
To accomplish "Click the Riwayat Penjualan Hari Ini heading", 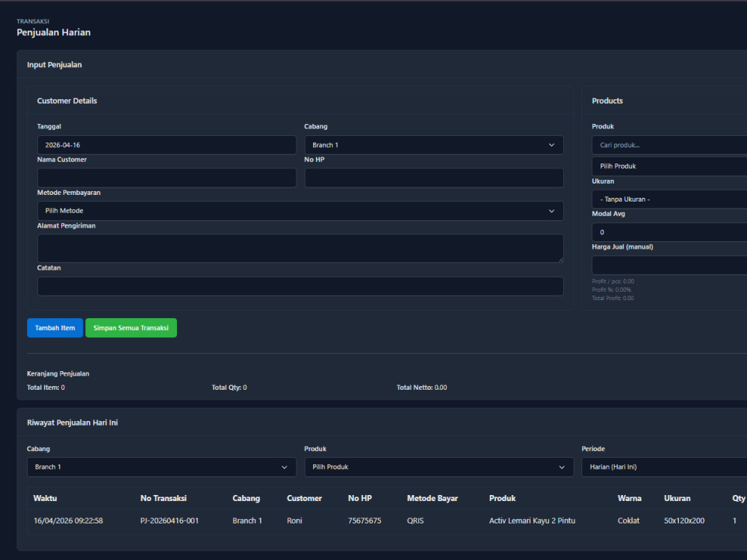I will 72,423.
